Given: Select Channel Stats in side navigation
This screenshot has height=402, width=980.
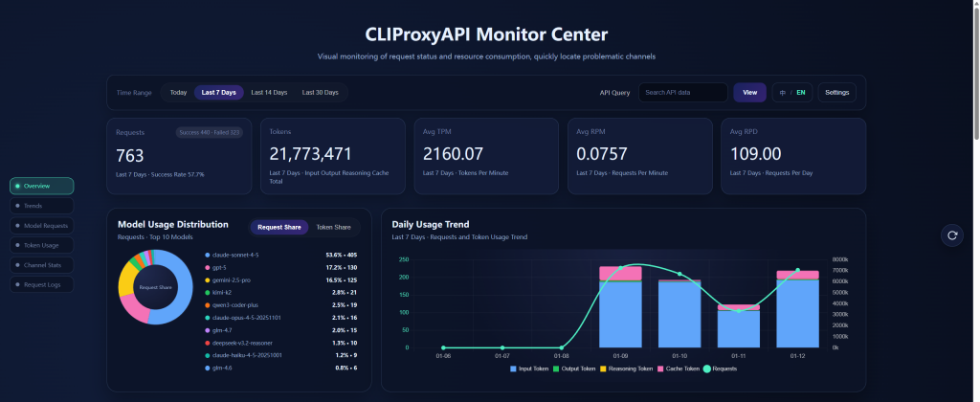Looking at the screenshot, I should coord(42,265).
